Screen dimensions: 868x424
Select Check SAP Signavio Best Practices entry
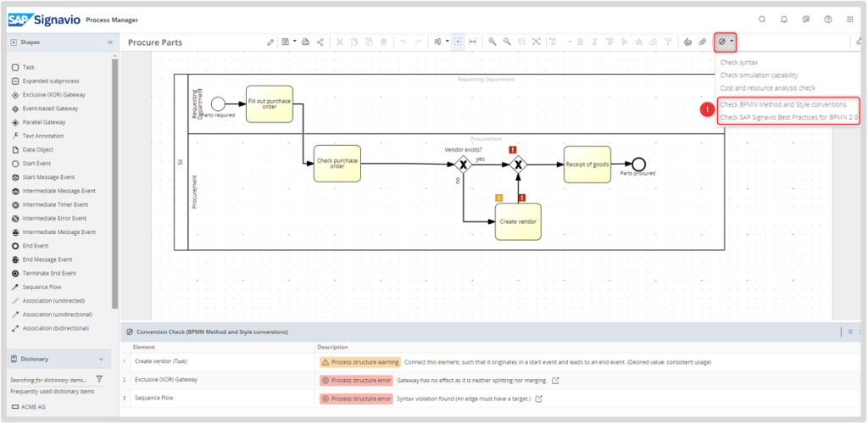(789, 117)
